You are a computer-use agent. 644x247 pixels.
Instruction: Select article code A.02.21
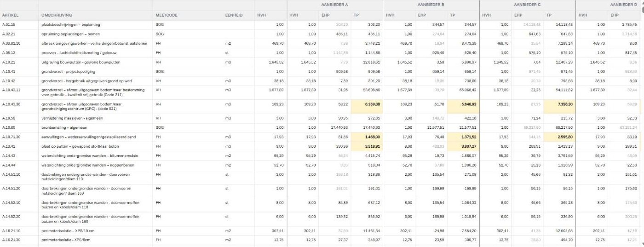9,34
